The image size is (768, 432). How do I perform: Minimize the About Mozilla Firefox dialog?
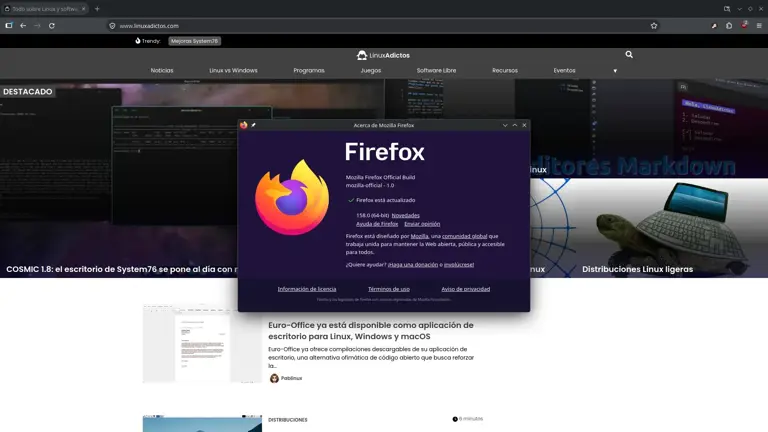pos(505,125)
